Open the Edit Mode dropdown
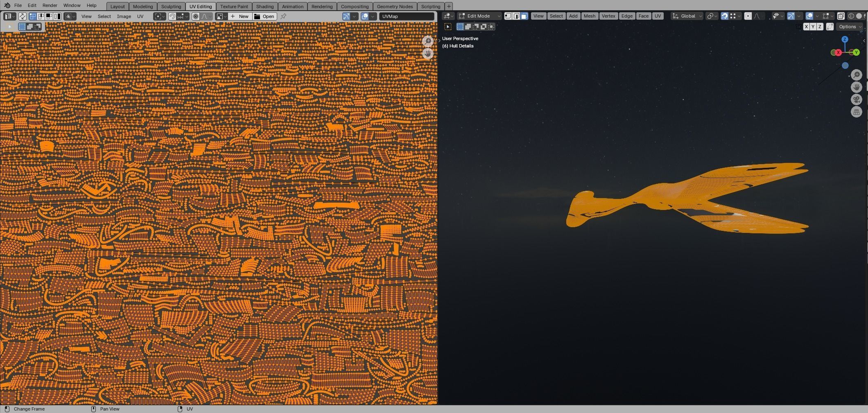Image resolution: width=868 pixels, height=413 pixels. [479, 16]
